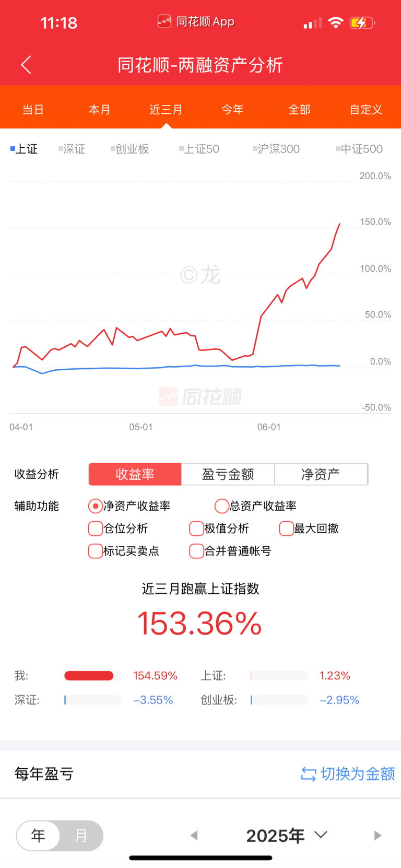
Task: Tap the switch-to-amount swap icon
Action: (309, 774)
